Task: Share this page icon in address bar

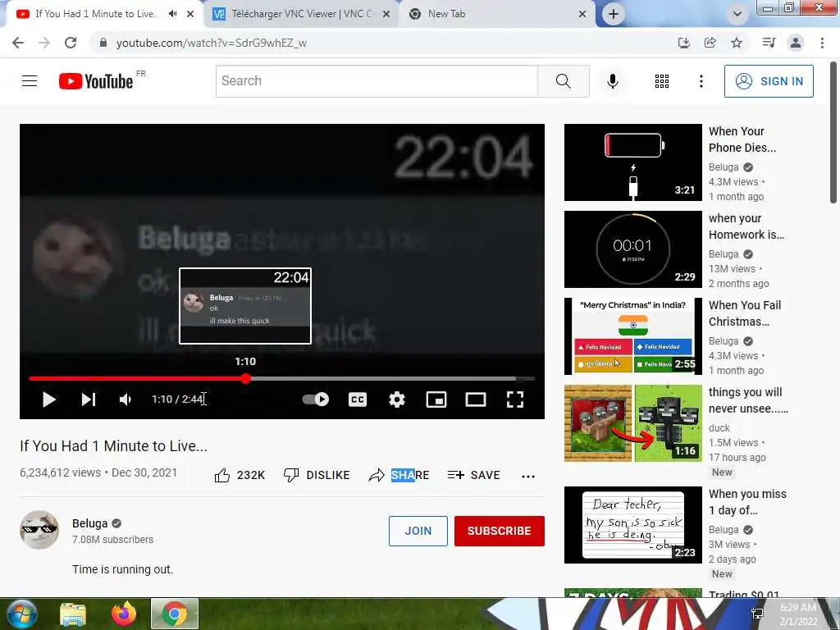Action: click(x=710, y=43)
